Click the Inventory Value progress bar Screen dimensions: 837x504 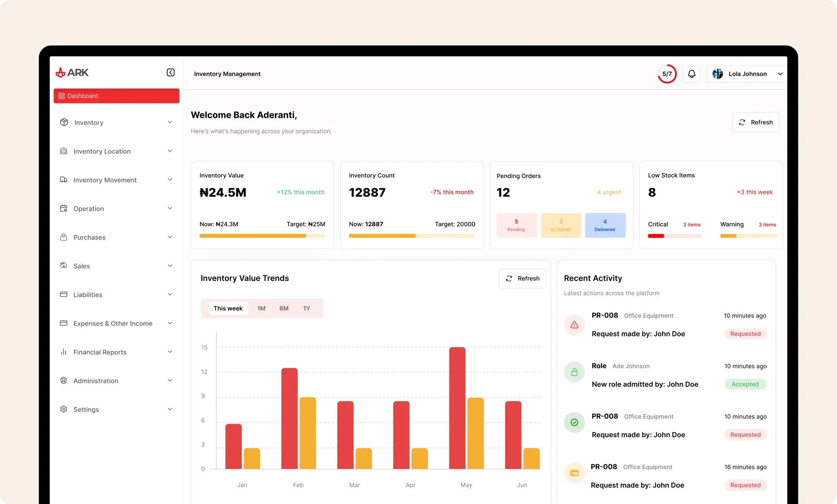coord(262,236)
